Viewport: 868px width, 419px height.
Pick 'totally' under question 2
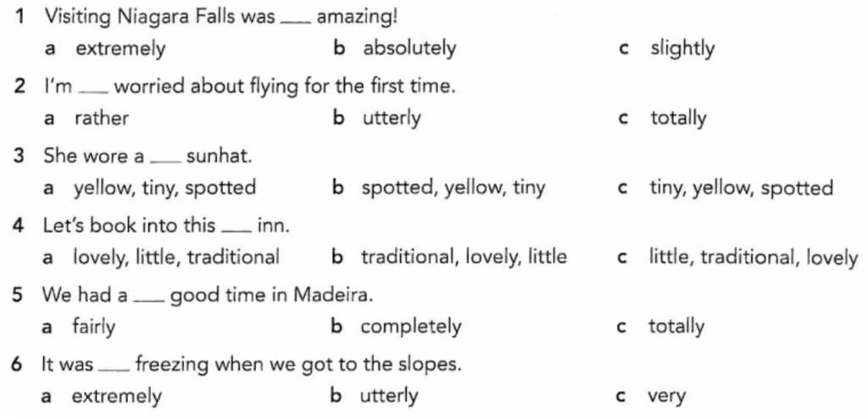[678, 118]
